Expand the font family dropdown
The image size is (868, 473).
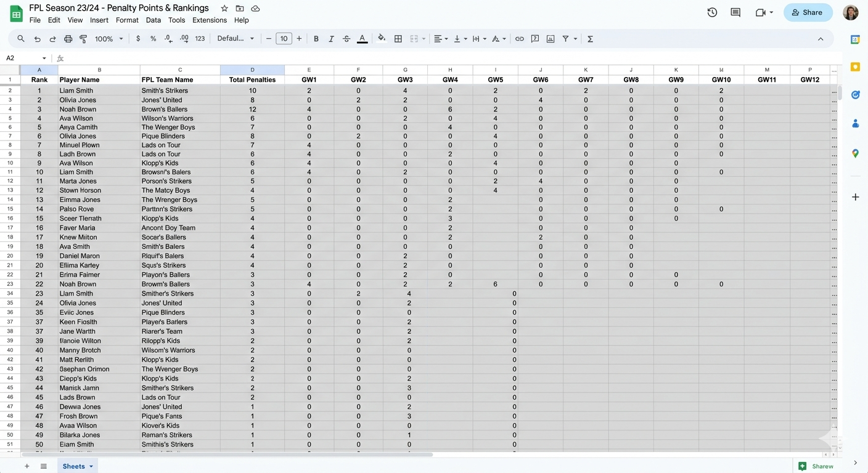(x=235, y=39)
